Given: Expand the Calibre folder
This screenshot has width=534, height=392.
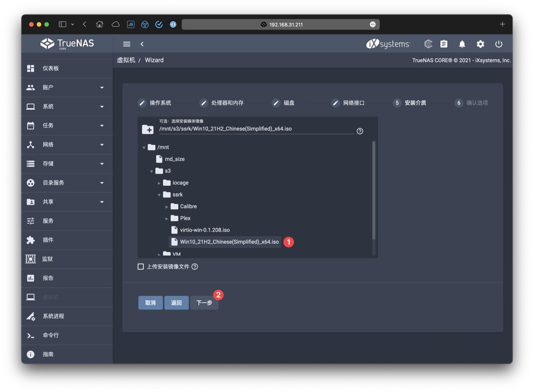Looking at the screenshot, I should coord(167,207).
